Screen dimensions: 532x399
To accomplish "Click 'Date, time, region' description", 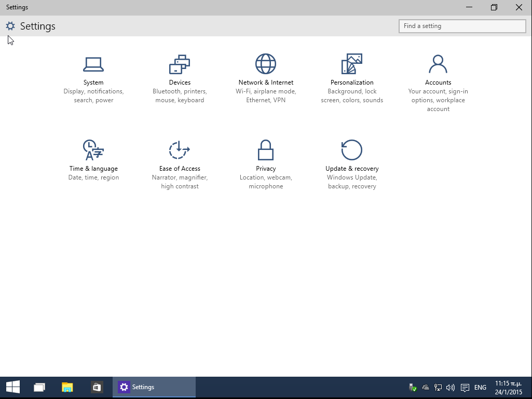I will 93,177.
